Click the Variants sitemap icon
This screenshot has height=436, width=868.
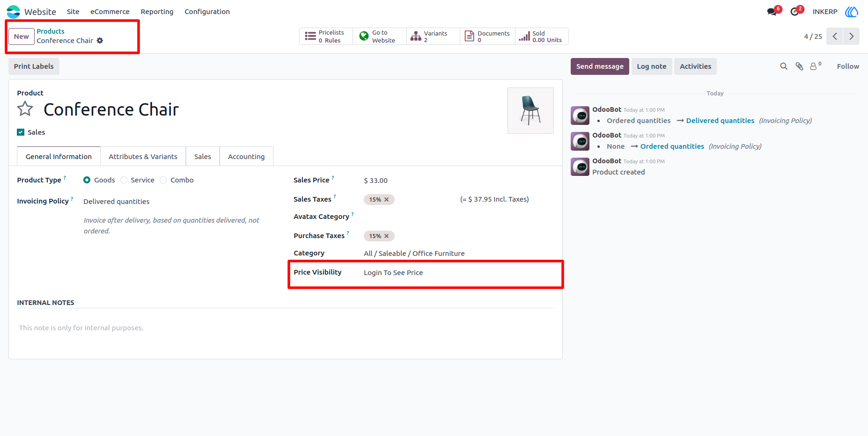416,36
